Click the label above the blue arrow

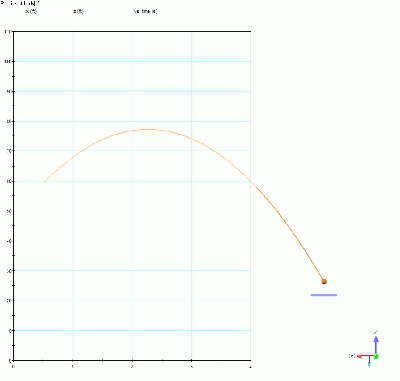pos(376,332)
